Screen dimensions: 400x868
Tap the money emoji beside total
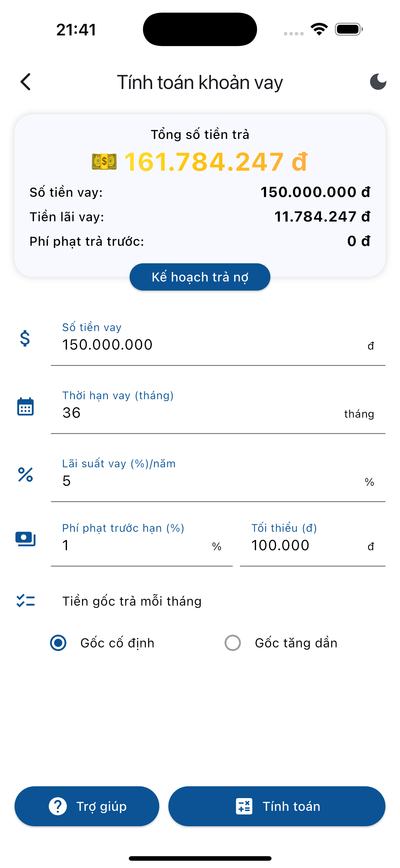(104, 162)
